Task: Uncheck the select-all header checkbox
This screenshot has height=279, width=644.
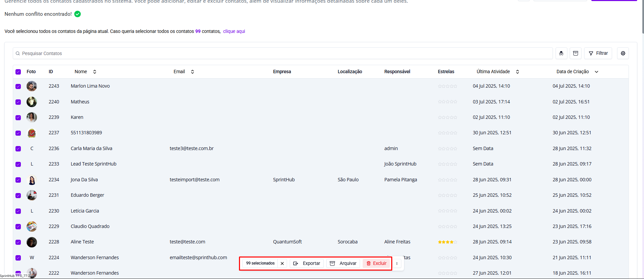Action: click(18, 72)
